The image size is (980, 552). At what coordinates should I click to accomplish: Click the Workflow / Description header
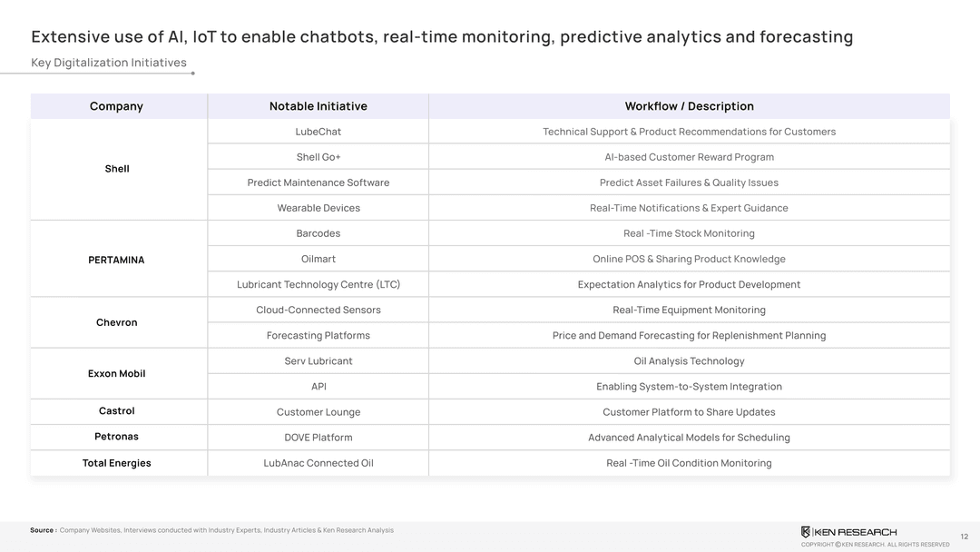689,106
